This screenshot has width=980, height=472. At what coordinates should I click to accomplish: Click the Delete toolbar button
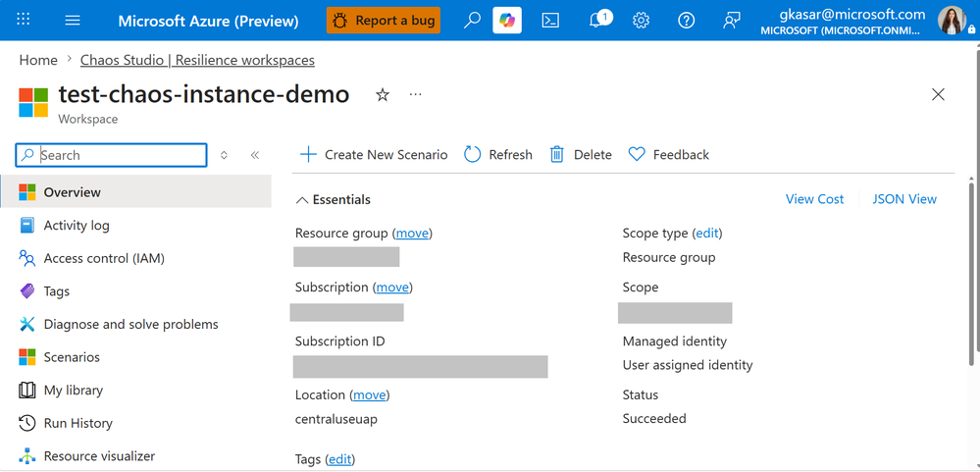point(581,154)
